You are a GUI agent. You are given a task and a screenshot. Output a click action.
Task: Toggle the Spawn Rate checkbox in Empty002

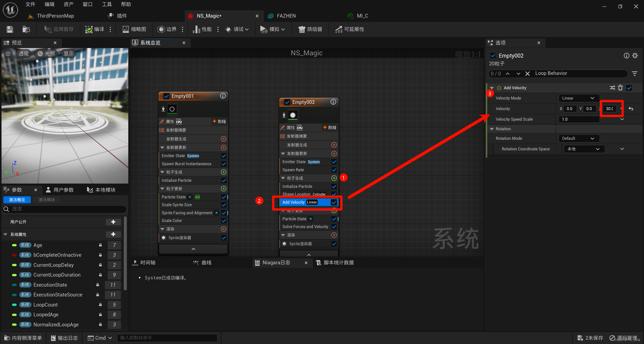(334, 170)
